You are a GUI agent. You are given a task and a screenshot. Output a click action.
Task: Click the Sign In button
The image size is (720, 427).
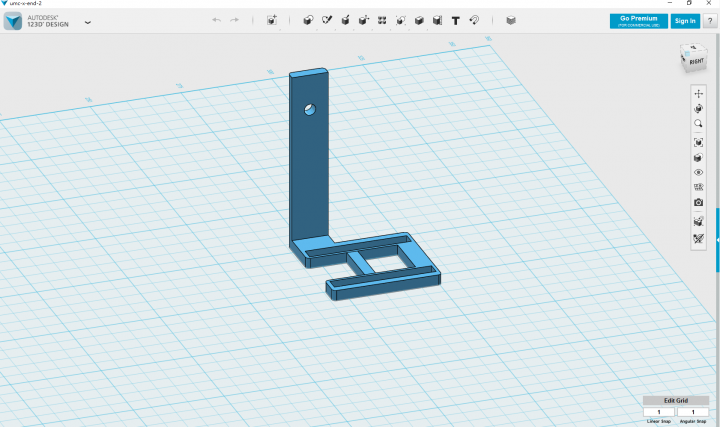pyautogui.click(x=685, y=21)
